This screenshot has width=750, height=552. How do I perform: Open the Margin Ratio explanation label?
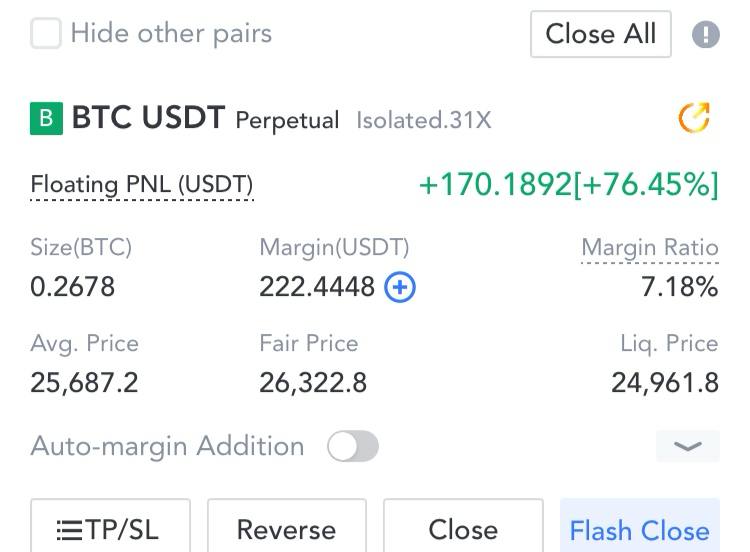pos(650,249)
